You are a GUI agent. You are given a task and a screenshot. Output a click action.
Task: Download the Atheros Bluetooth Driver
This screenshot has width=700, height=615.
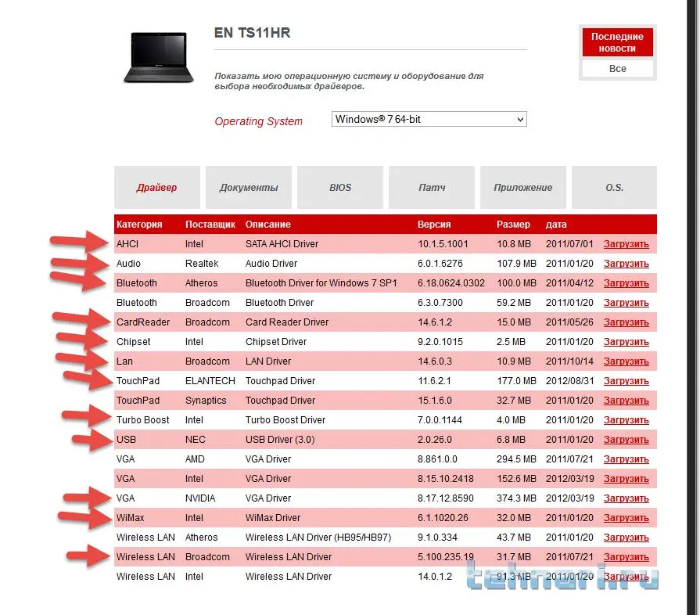(626, 283)
